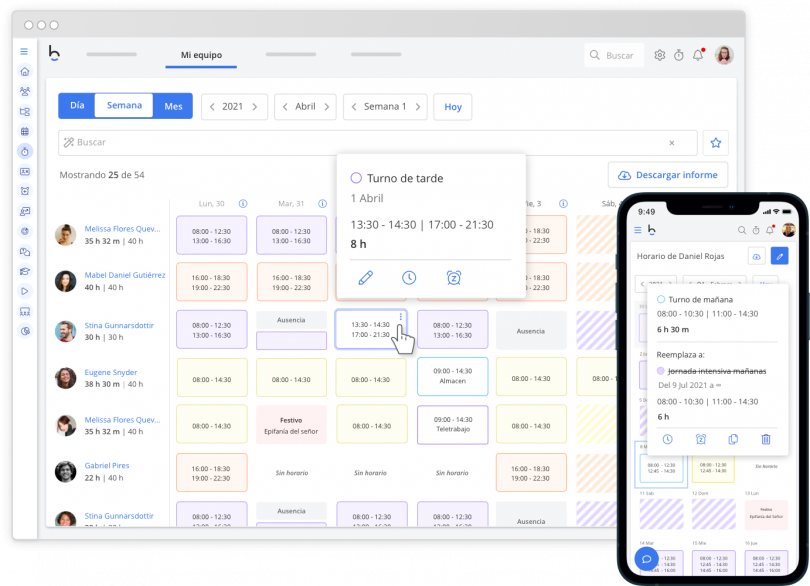Click the duplicate shift icon on the phone popup
The width and height of the screenshot is (810, 586).
pos(733,439)
